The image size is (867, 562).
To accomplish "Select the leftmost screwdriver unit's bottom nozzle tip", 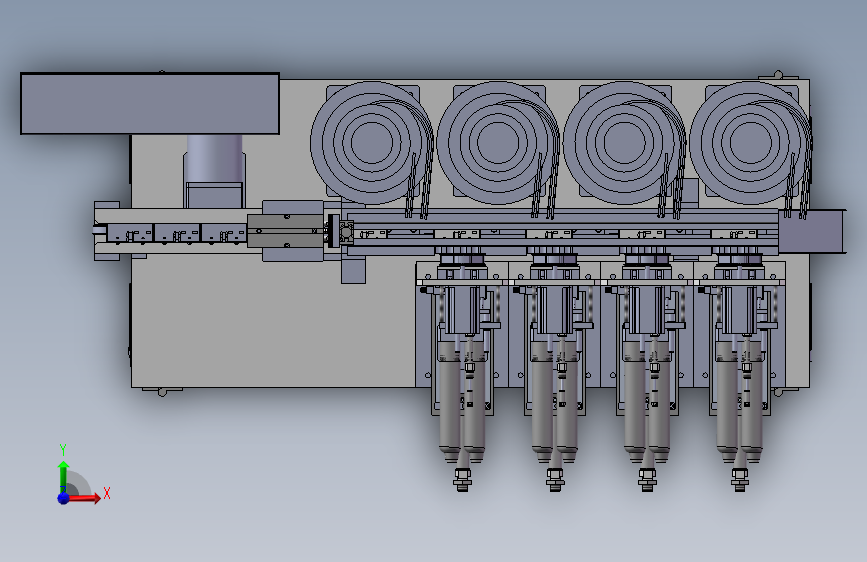I will pos(462,479).
